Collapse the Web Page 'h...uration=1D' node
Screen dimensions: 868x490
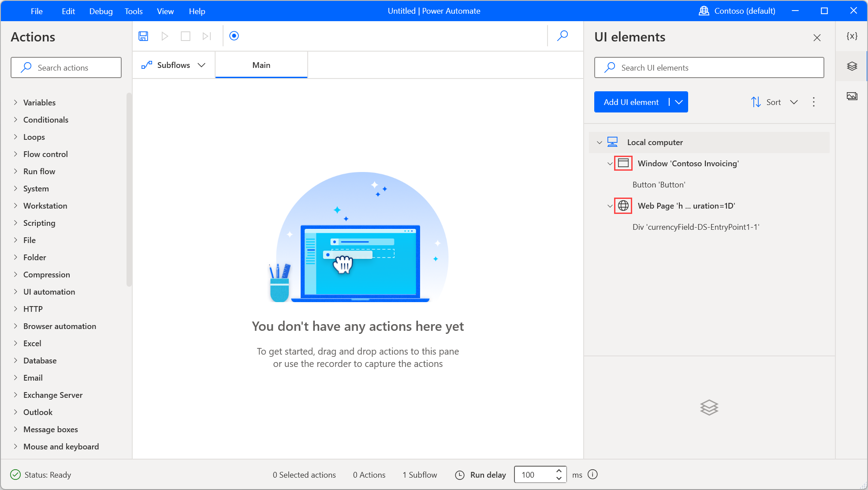(609, 206)
